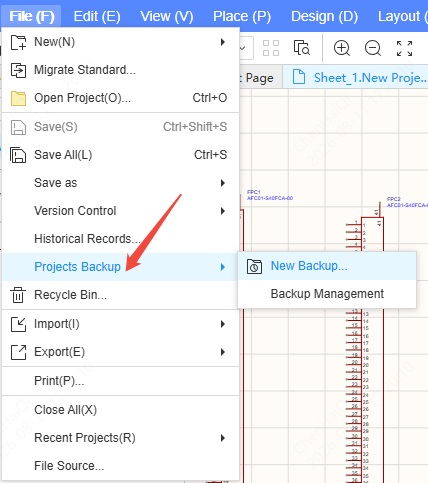The height and width of the screenshot is (483, 428).
Task: Expand the Version Control submenu arrow
Action: click(223, 211)
